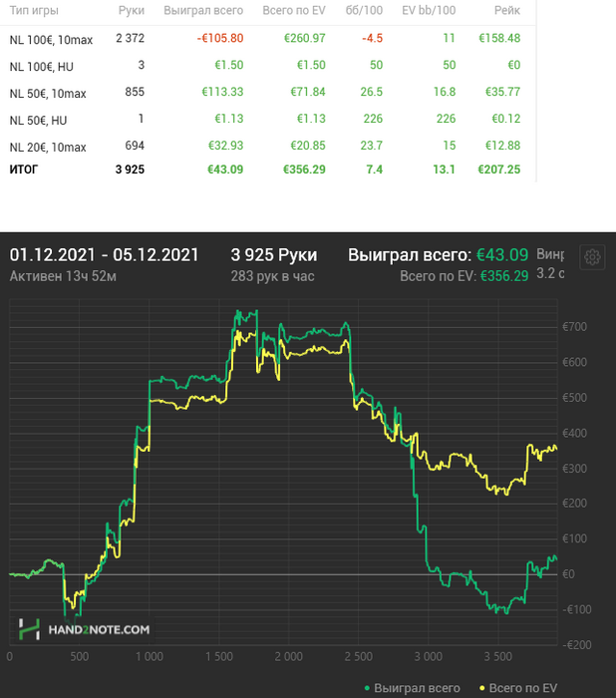Click the '1 000' x-axis label

(x=150, y=656)
